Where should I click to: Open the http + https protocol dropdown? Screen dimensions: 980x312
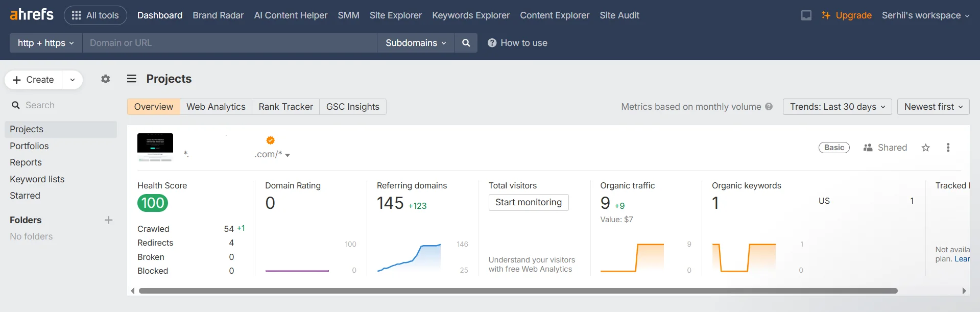46,43
